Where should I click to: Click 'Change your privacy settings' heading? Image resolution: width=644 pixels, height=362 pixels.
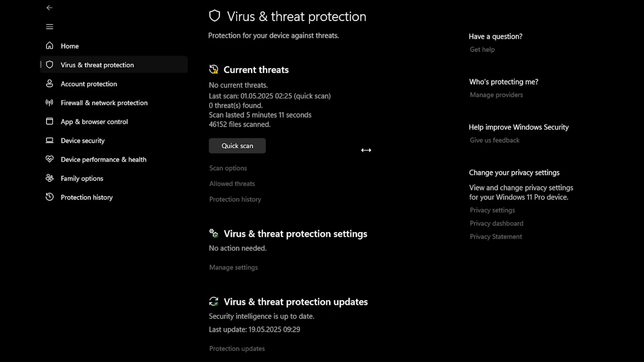coord(514,173)
